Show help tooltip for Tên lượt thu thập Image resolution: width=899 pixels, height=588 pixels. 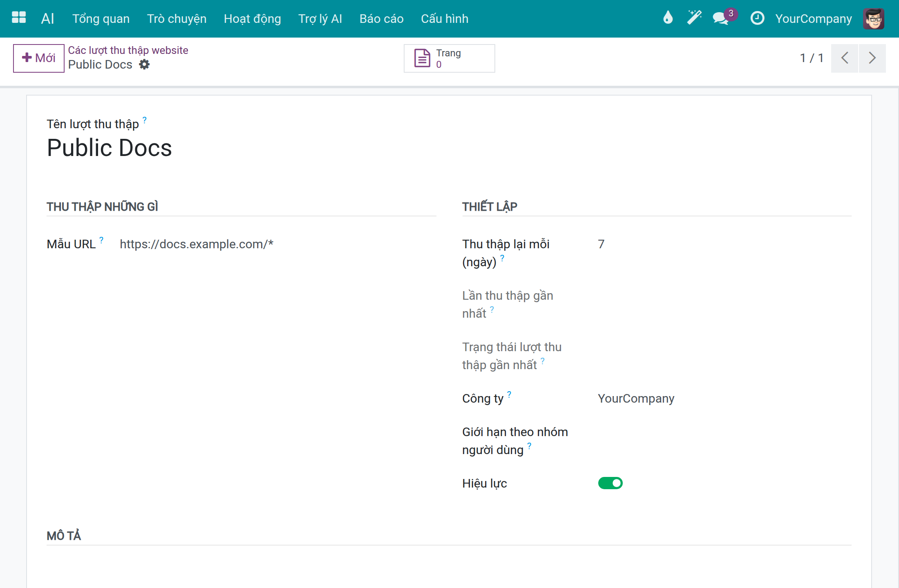145,120
